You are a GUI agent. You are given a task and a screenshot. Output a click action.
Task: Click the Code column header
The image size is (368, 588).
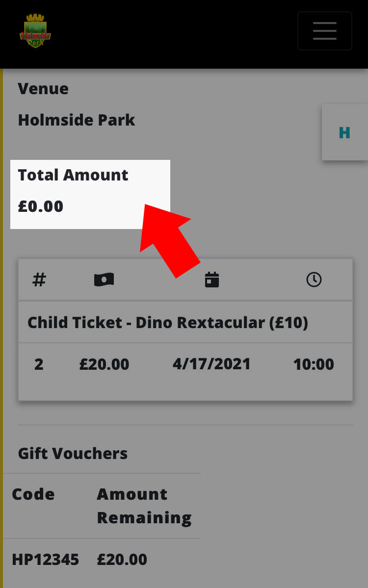coord(33,494)
